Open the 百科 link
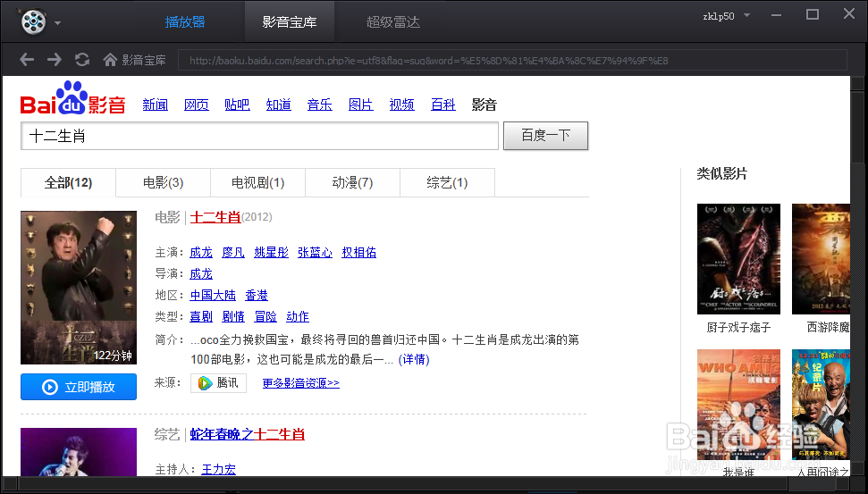Screen dimensions: 868x494 point(442,105)
